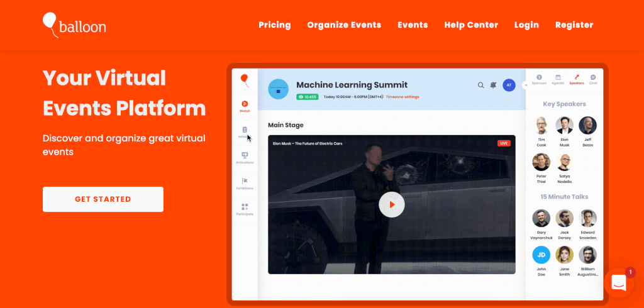The width and height of the screenshot is (644, 308).
Task: Switch to the Chat tab
Action: (x=593, y=80)
